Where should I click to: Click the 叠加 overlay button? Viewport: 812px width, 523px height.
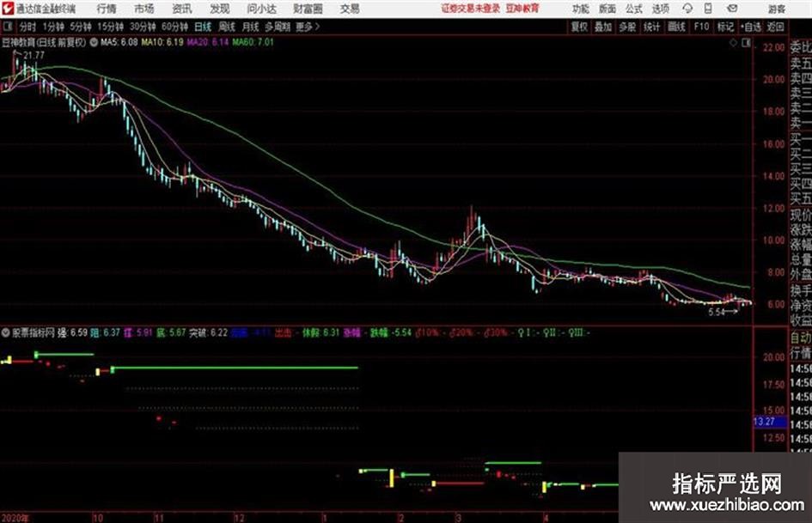(603, 27)
